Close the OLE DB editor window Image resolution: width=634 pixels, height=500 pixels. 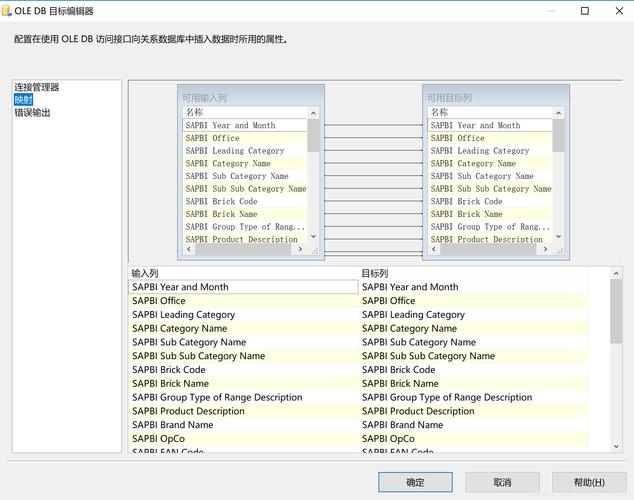click(619, 11)
